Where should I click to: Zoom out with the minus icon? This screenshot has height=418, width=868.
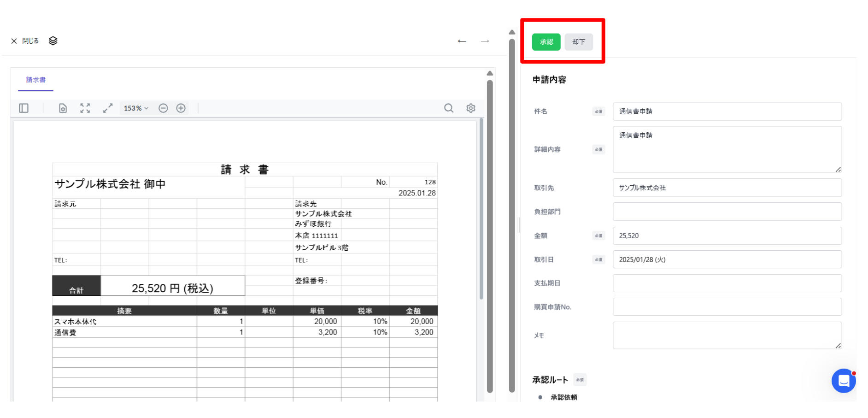click(x=163, y=108)
